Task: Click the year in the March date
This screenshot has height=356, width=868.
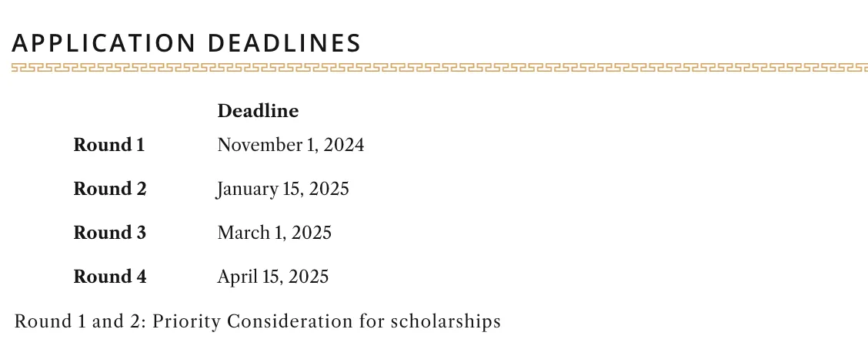Action: pos(312,233)
